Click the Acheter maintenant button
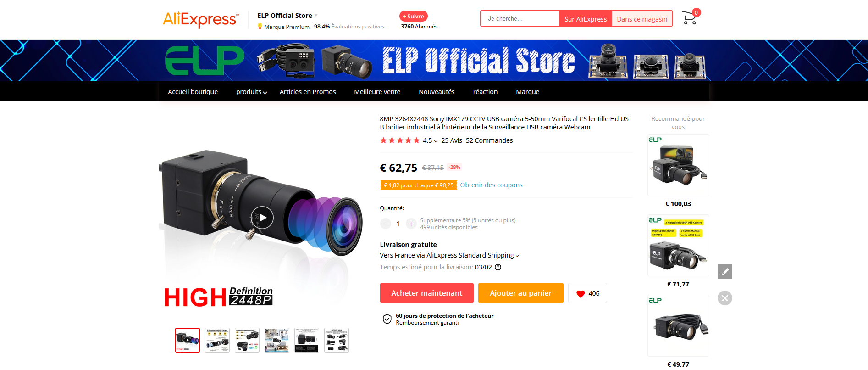 point(426,293)
